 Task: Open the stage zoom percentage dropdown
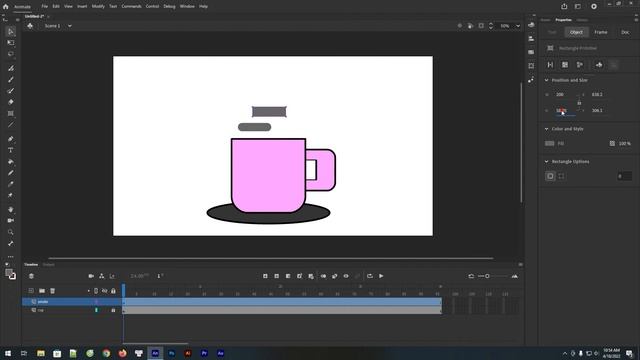point(518,26)
